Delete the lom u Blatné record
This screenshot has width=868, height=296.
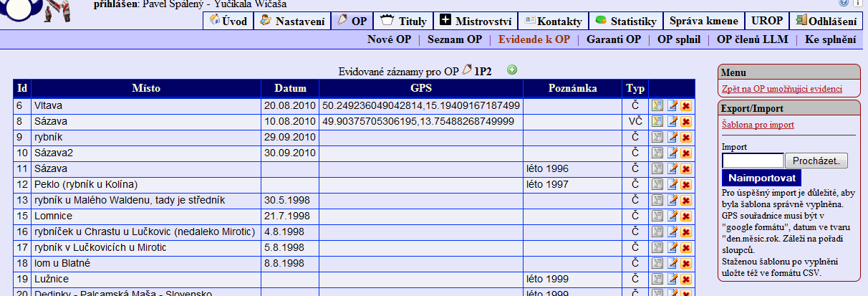pos(685,263)
